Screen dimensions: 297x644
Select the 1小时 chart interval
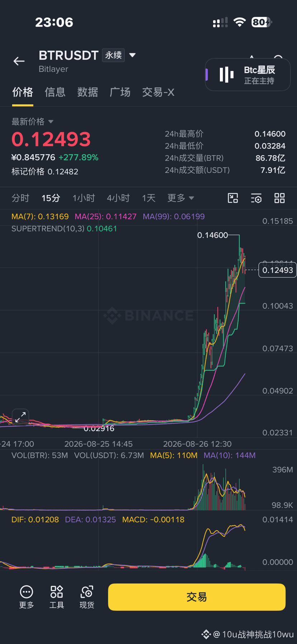[84, 198]
